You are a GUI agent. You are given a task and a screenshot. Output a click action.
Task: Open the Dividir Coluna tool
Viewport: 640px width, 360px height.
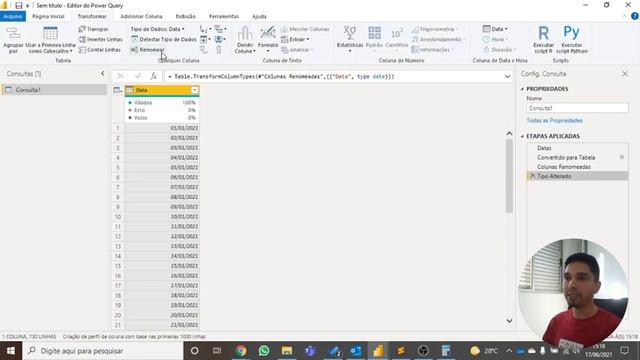click(245, 40)
